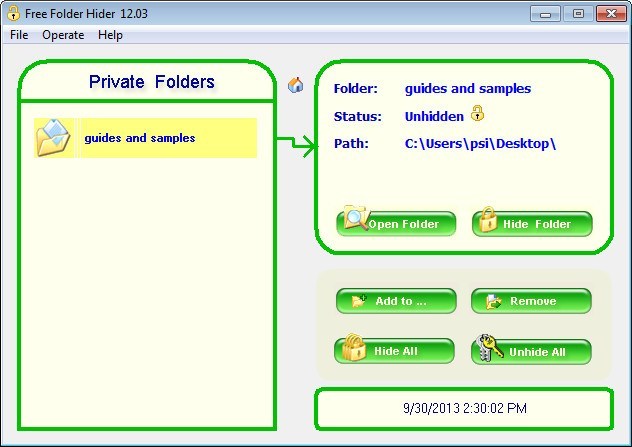632x447 pixels.
Task: Click the home icon beside Private Folders
Action: point(295,85)
